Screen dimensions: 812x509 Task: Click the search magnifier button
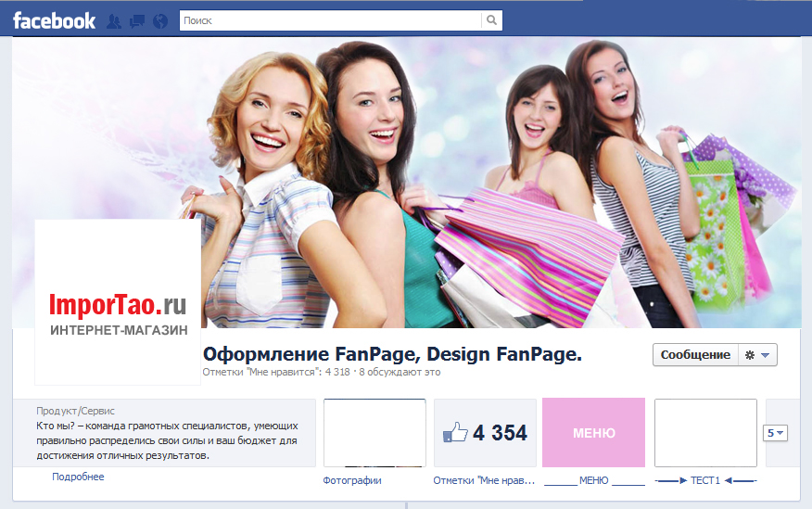(x=491, y=20)
